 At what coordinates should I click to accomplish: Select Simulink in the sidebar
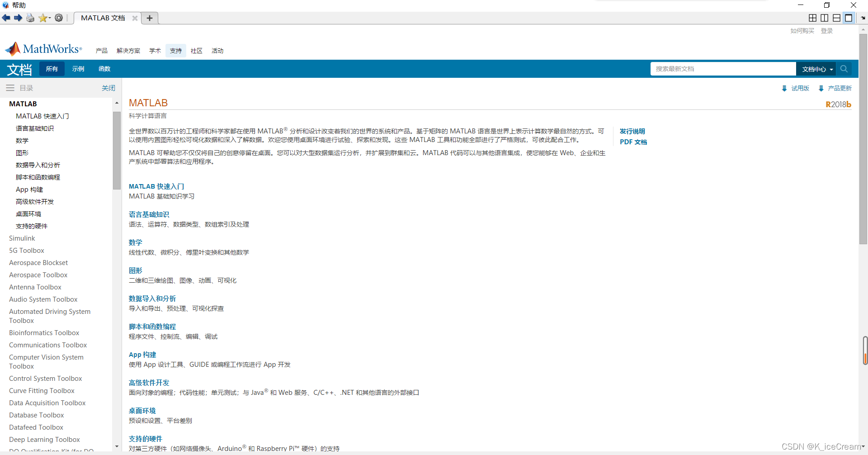point(22,238)
